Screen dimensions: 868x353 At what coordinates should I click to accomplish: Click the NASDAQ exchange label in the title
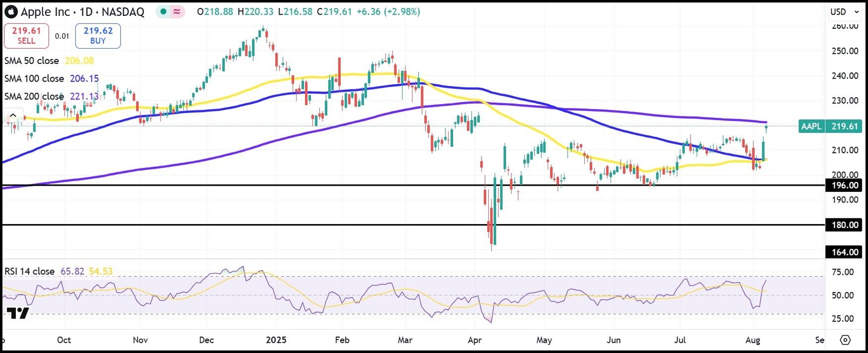(x=122, y=11)
